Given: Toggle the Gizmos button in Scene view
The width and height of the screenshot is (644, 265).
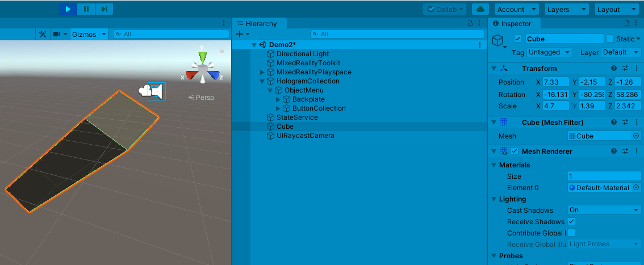Looking at the screenshot, I should 84,35.
